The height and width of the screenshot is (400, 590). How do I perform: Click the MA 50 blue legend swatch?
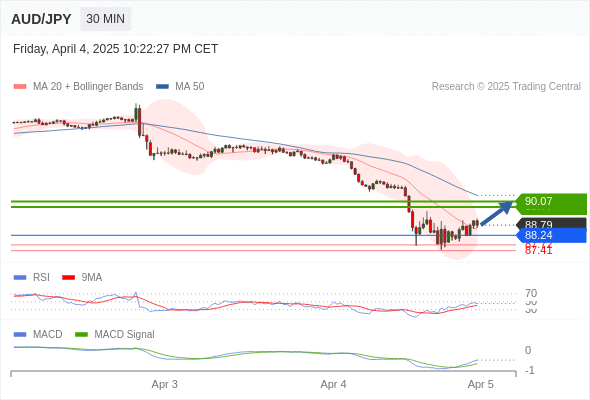[x=162, y=87]
